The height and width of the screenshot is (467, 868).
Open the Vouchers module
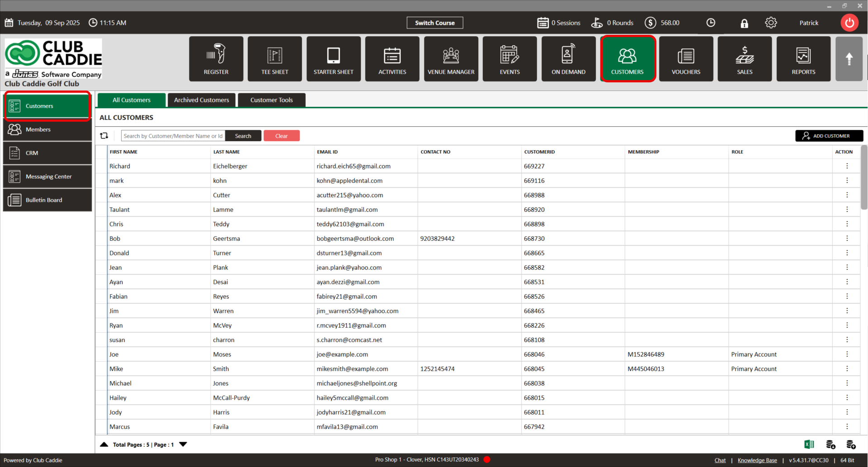(686, 59)
